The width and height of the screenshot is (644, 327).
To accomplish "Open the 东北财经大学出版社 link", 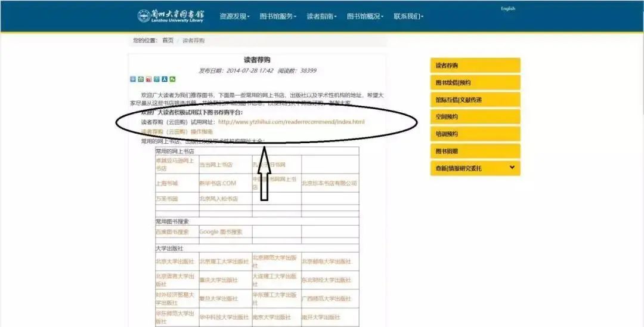I will 327,280.
